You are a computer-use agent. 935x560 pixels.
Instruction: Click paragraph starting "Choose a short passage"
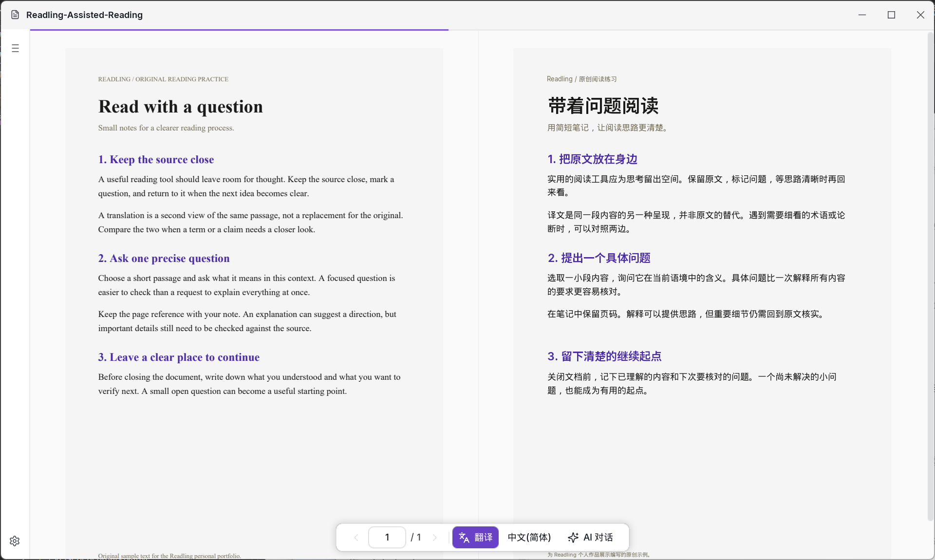[246, 285]
